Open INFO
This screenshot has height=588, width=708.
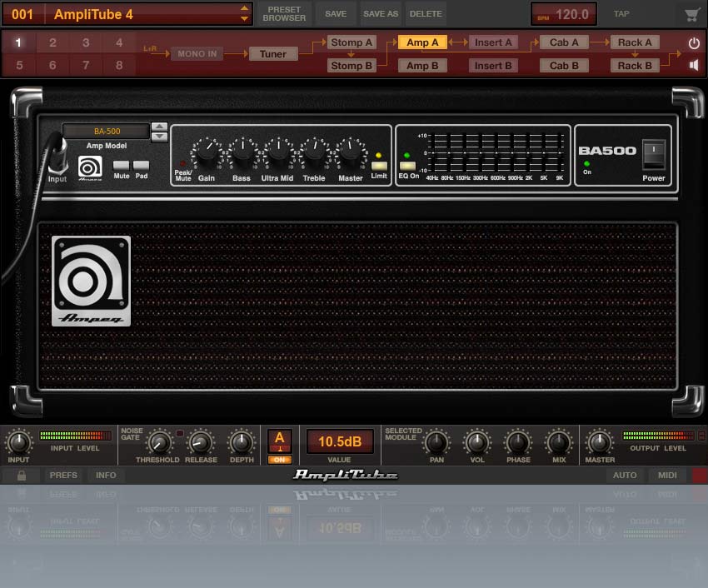tap(106, 475)
